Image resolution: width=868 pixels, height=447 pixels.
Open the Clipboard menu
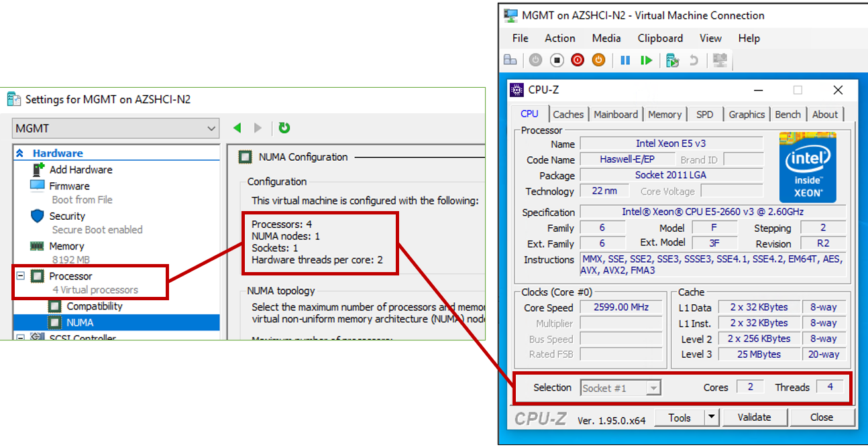coord(660,38)
